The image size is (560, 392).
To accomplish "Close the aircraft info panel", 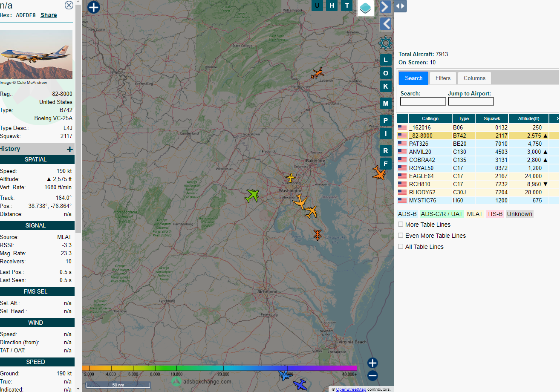I will click(69, 5).
